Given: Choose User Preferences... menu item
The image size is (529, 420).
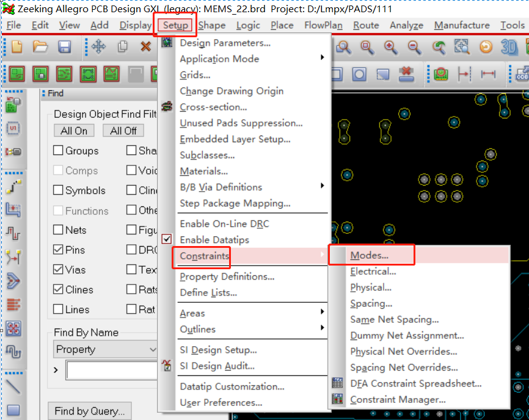Looking at the screenshot, I should 221,402.
